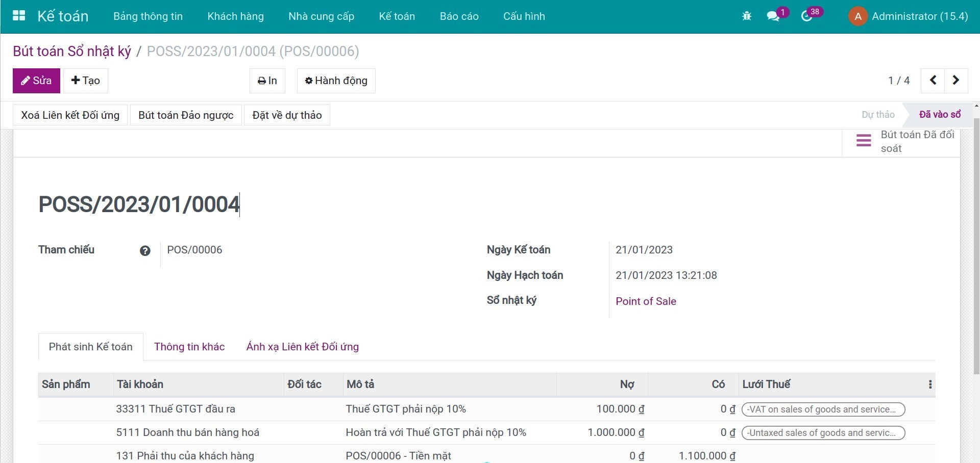
Task: Select the Dự thảo status stage
Action: (x=878, y=115)
